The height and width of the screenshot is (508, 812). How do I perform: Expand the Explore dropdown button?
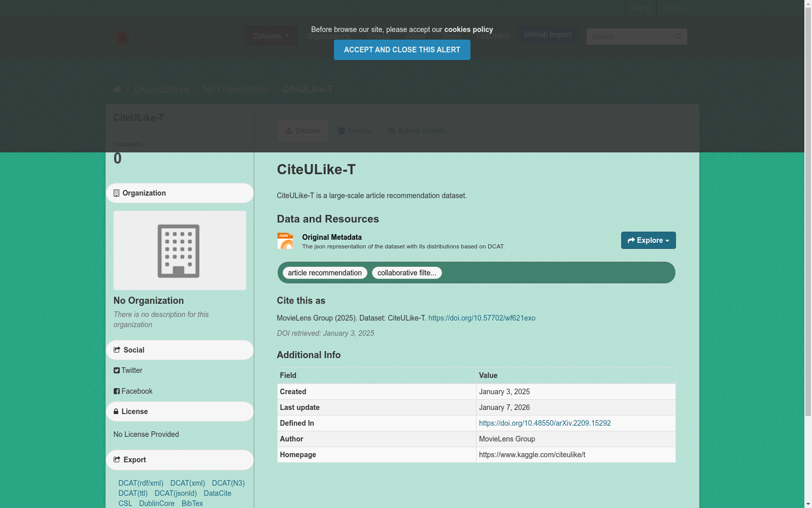pyautogui.click(x=648, y=240)
